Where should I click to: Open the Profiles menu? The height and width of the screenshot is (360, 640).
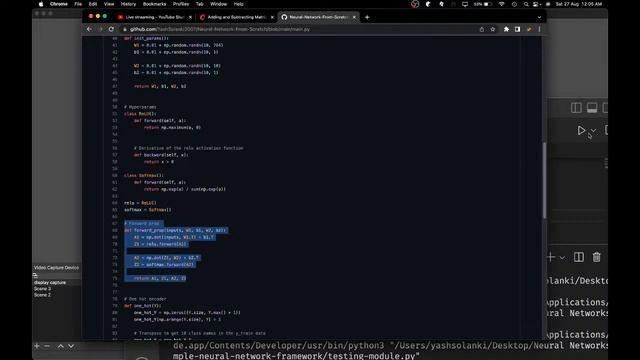pos(181,4)
